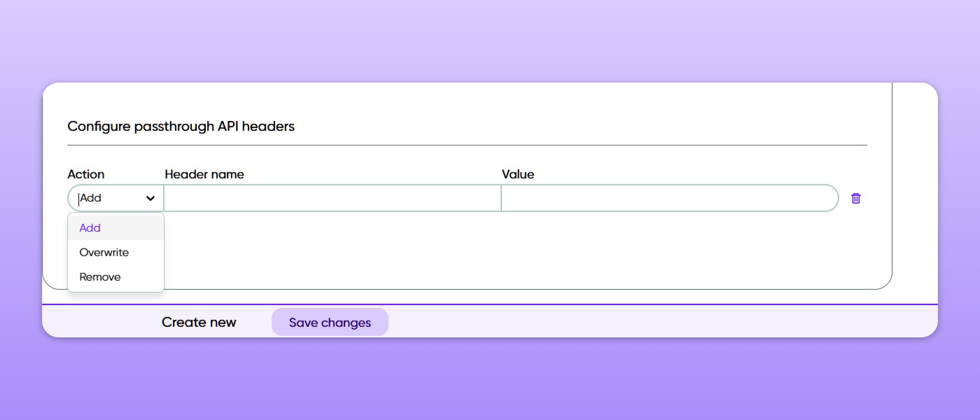Click blank space between trash icon and panel edge
This screenshot has width=980, height=420.
878,198
